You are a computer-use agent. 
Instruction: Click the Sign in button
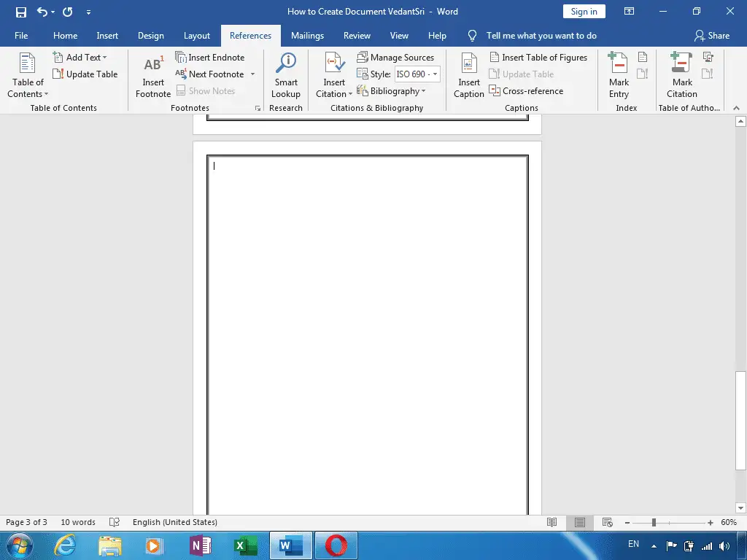click(584, 12)
